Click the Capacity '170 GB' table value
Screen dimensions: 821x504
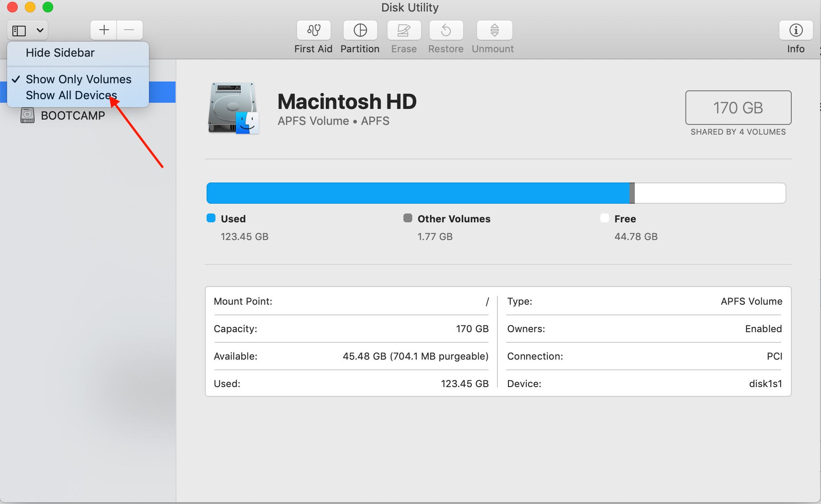[472, 329]
